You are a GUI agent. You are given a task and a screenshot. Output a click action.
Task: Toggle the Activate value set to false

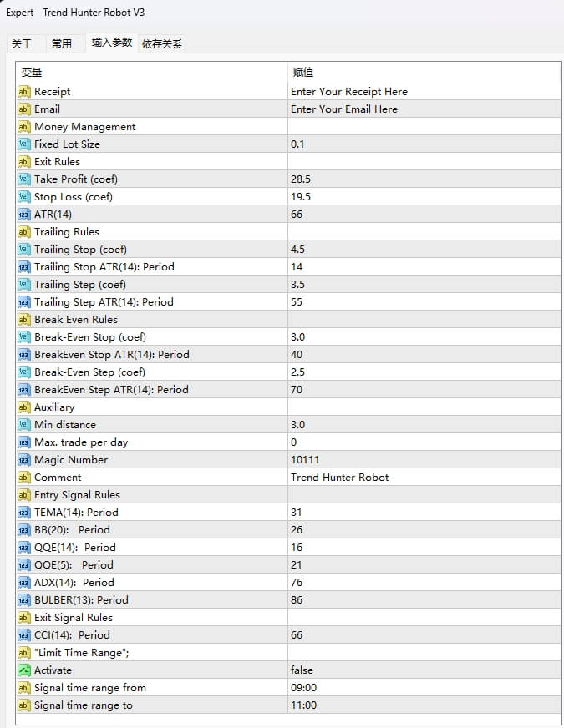pyautogui.click(x=424, y=670)
